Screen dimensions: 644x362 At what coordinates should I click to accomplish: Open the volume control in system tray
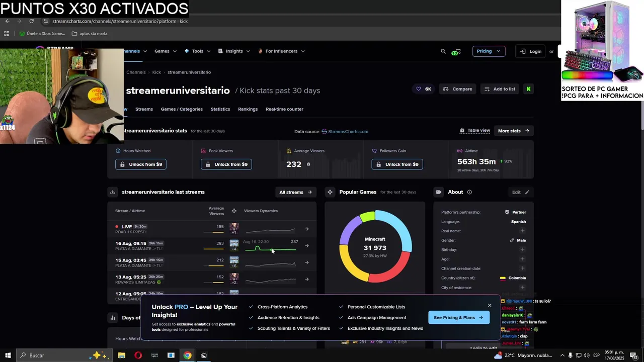[x=587, y=355]
